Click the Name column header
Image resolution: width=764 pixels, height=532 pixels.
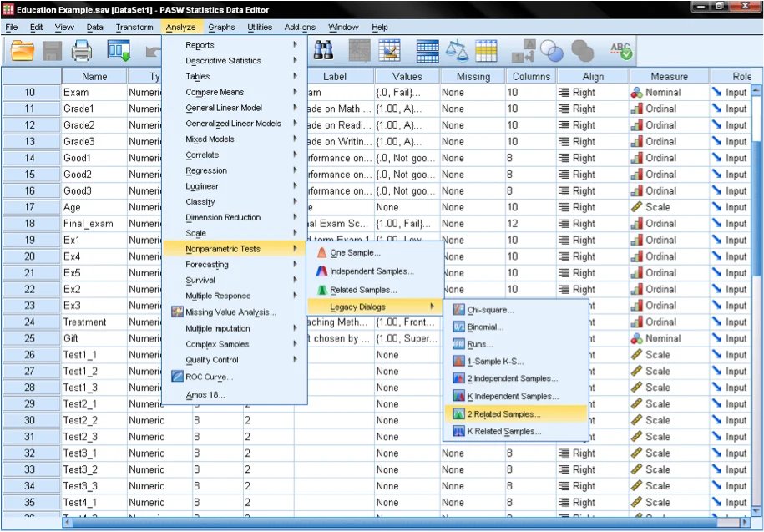click(94, 77)
